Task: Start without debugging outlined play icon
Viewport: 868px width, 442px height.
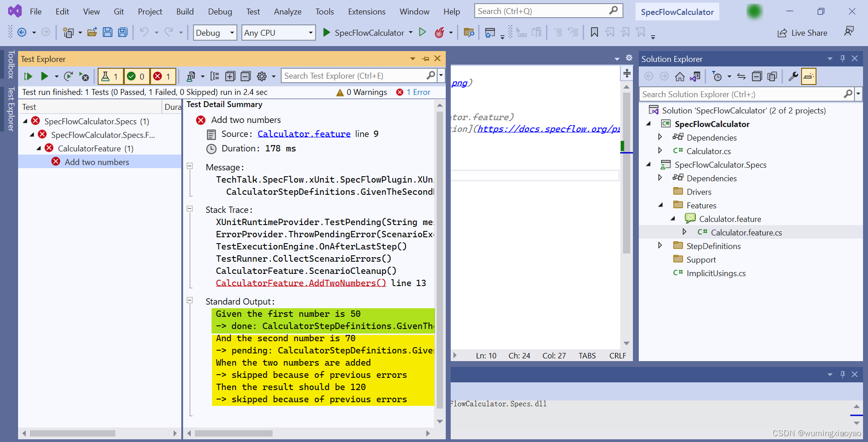Action: [x=423, y=32]
